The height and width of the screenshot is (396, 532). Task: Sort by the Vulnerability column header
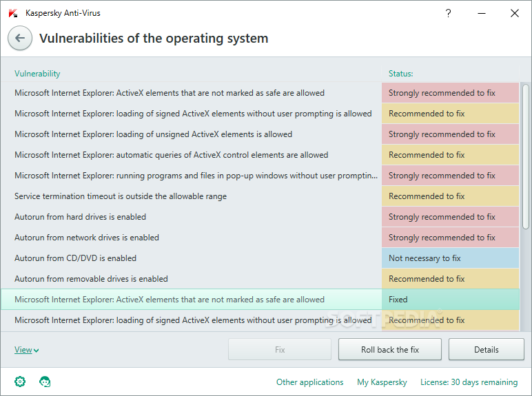click(37, 74)
